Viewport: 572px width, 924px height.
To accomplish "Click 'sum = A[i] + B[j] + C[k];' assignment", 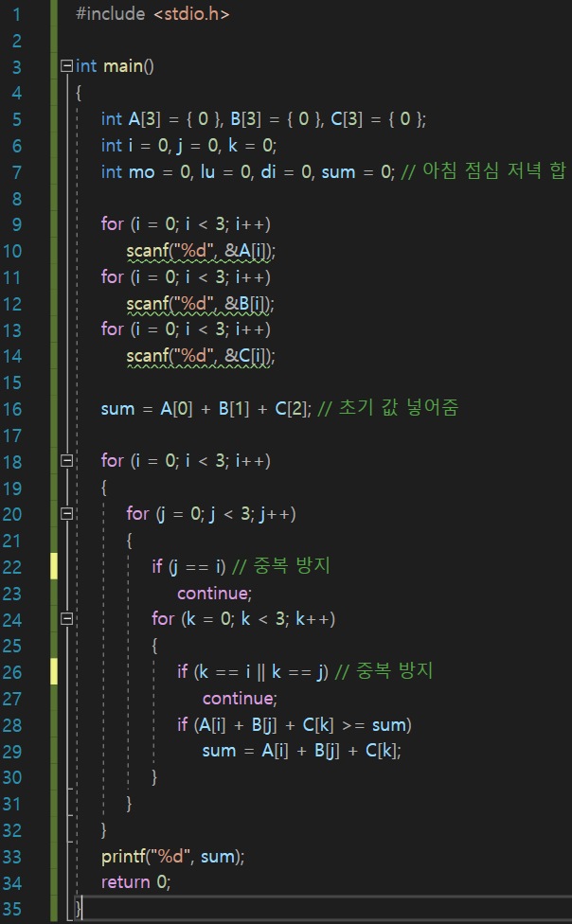I will (x=302, y=751).
